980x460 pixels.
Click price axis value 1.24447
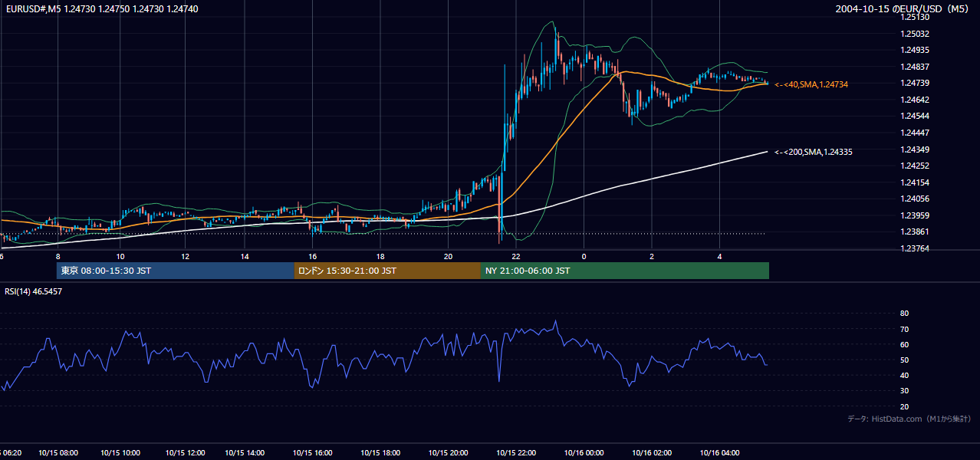click(916, 133)
